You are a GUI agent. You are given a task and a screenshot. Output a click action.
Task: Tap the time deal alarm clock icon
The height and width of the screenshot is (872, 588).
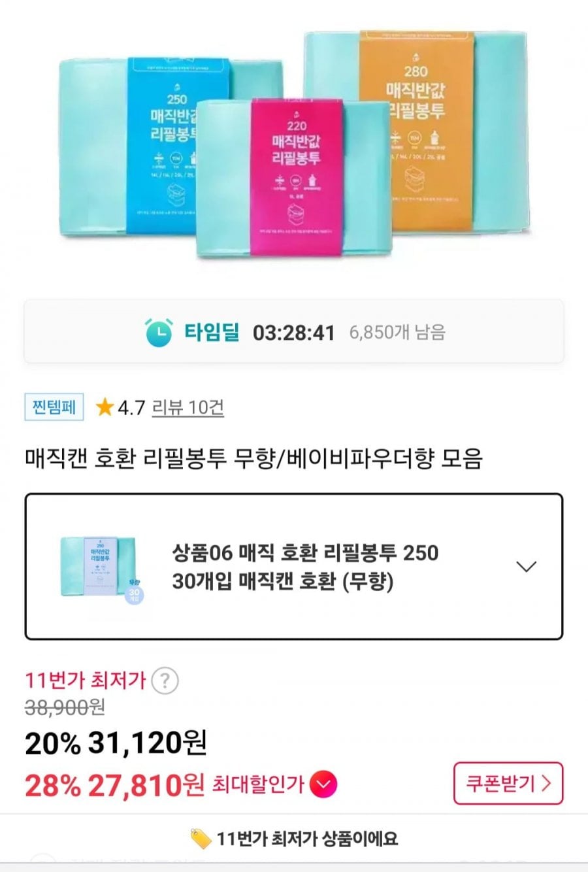click(159, 332)
